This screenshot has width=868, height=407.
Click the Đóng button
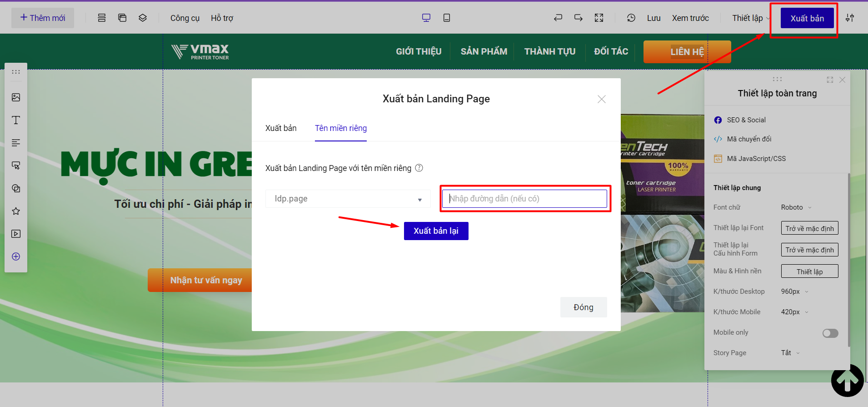583,307
